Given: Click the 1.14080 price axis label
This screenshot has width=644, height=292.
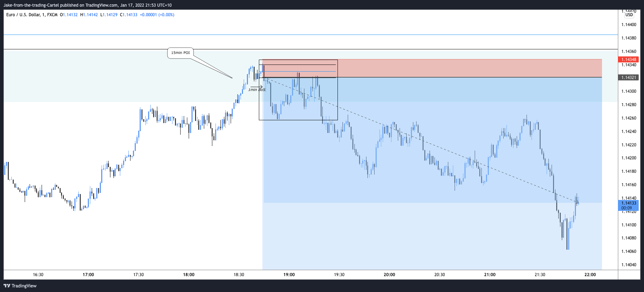Looking at the screenshot, I should tap(629, 238).
